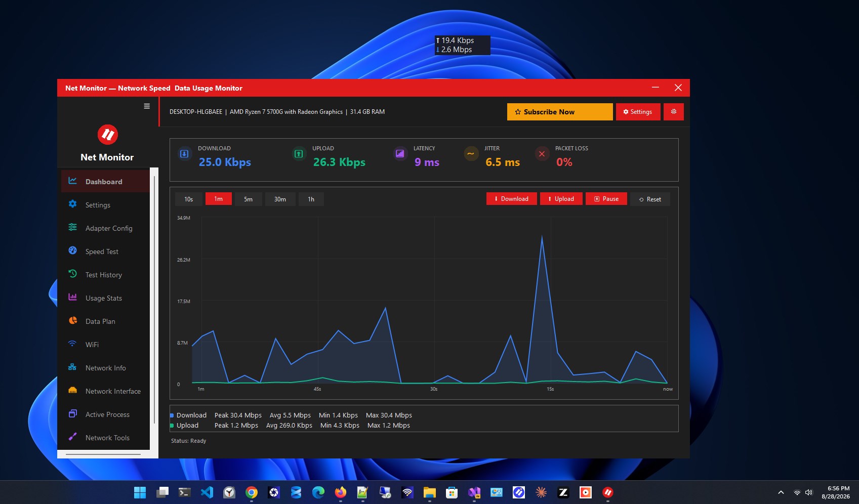859x504 pixels.
Task: Click the Net Monitor red logo
Action: point(107,135)
